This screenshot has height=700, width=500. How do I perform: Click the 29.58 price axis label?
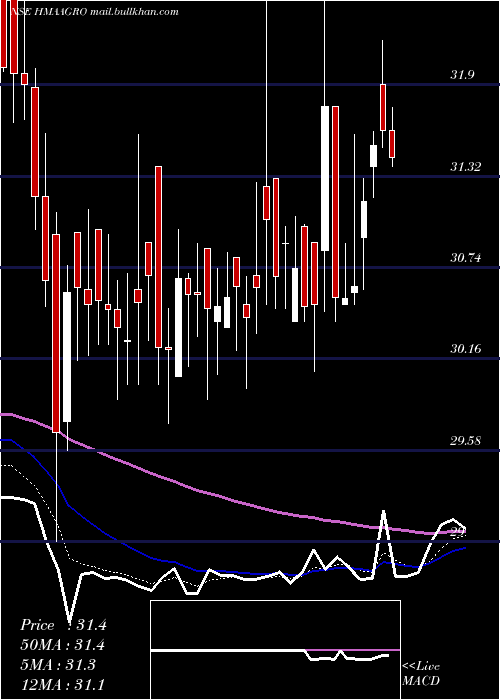466,441
